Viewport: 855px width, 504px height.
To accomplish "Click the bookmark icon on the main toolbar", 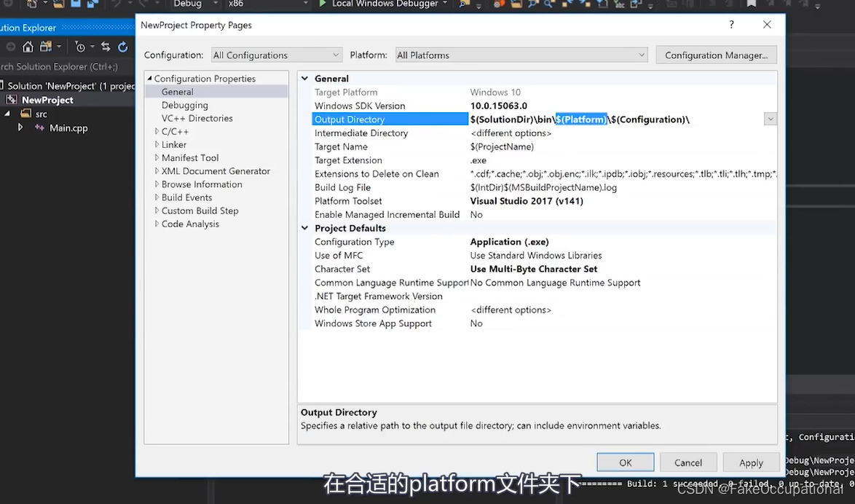I will pyautogui.click(x=752, y=4).
